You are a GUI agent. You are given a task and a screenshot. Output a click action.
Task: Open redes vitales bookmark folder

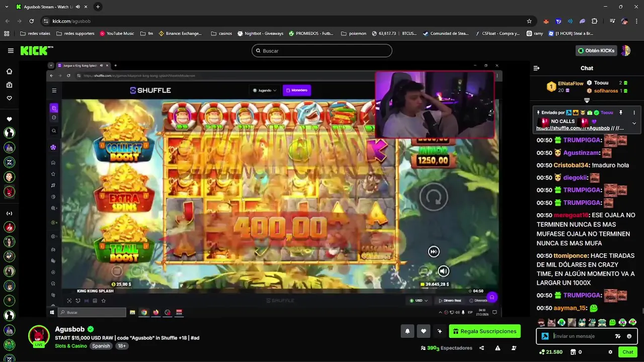tap(35, 34)
